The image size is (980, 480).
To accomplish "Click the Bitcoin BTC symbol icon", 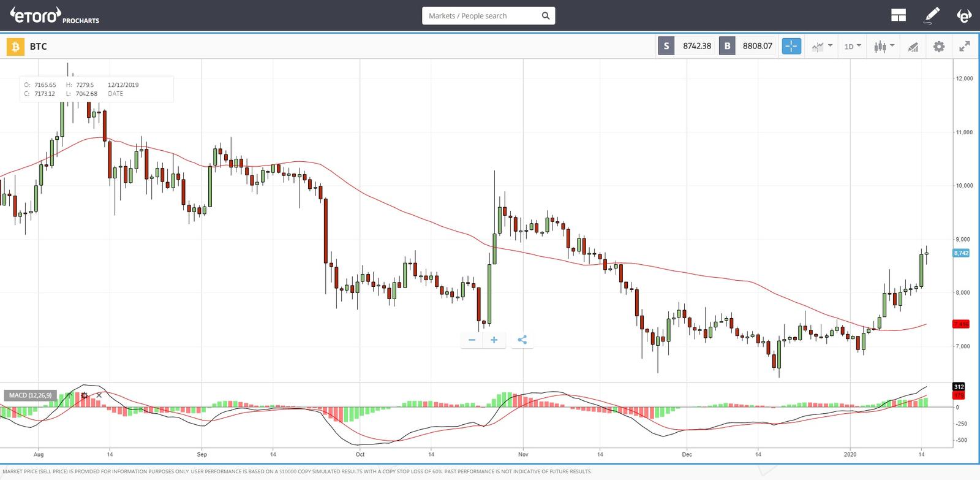I will coord(15,46).
